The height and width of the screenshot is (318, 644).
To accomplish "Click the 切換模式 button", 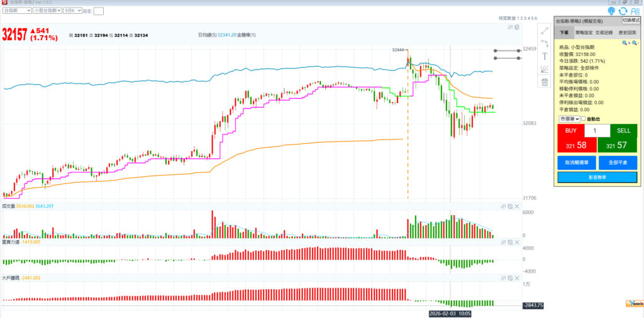I will click(626, 21).
